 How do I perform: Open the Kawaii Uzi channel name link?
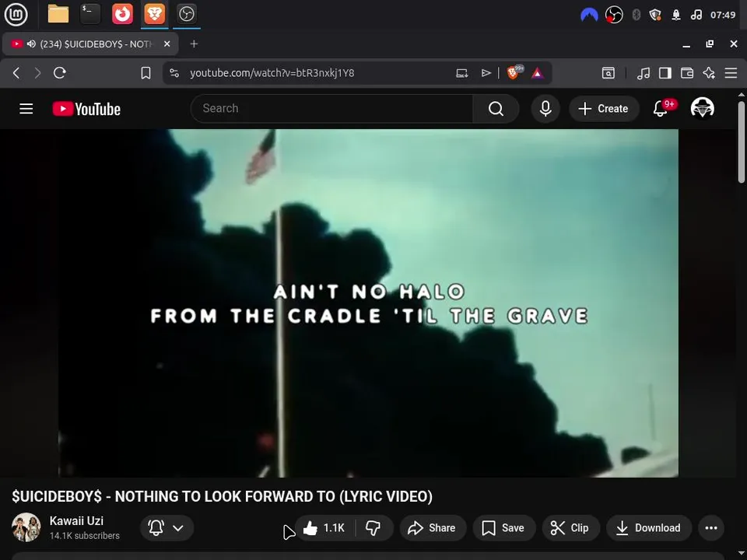coord(76,520)
